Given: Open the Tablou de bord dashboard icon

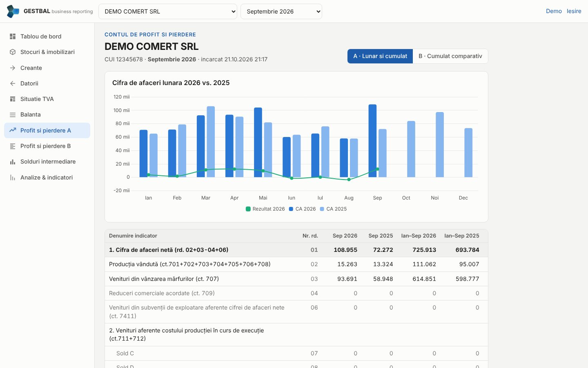Looking at the screenshot, I should [x=13, y=36].
